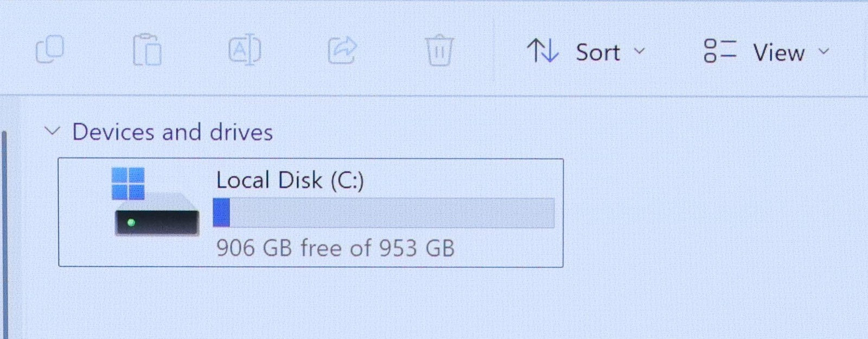Click the Copy icon in the toolbar

click(49, 49)
